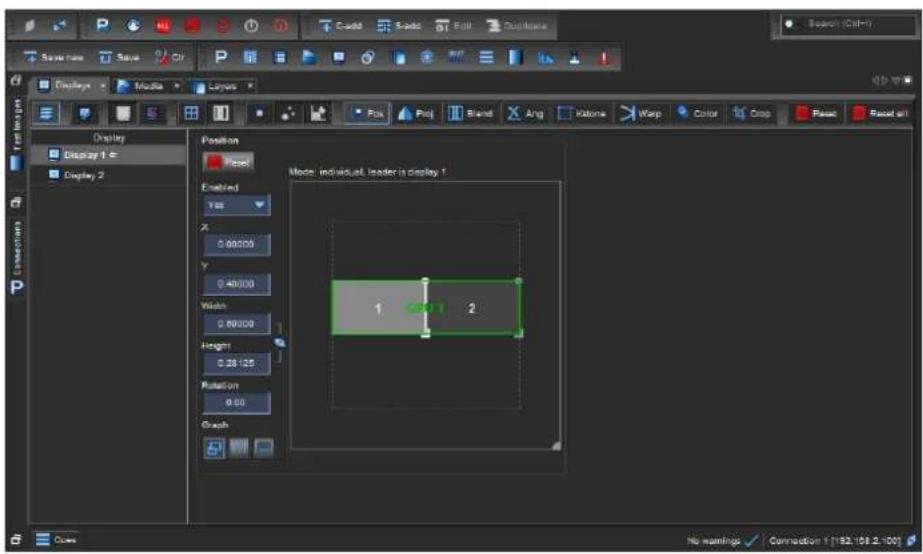Click the blue chart icon in second toolbar

tap(545, 58)
